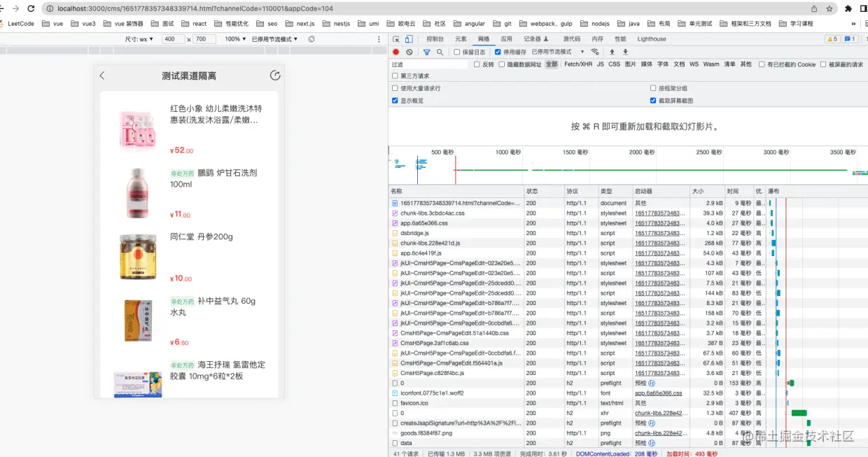
Task: Clear the network log
Action: click(x=409, y=52)
